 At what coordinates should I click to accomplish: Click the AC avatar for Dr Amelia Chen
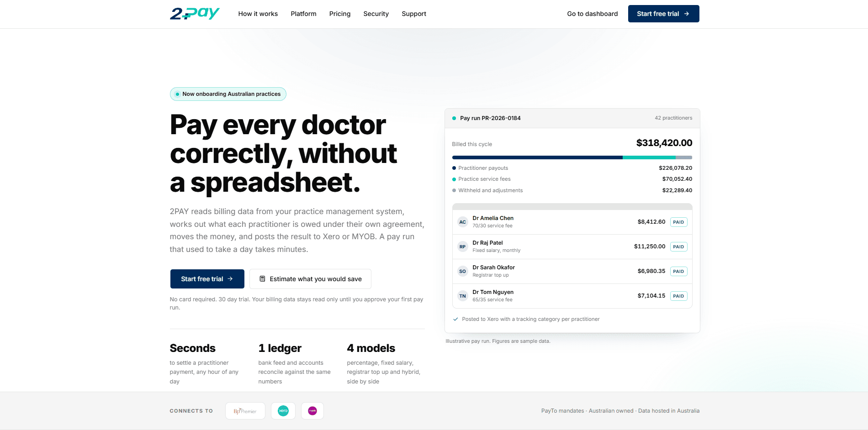(x=463, y=222)
